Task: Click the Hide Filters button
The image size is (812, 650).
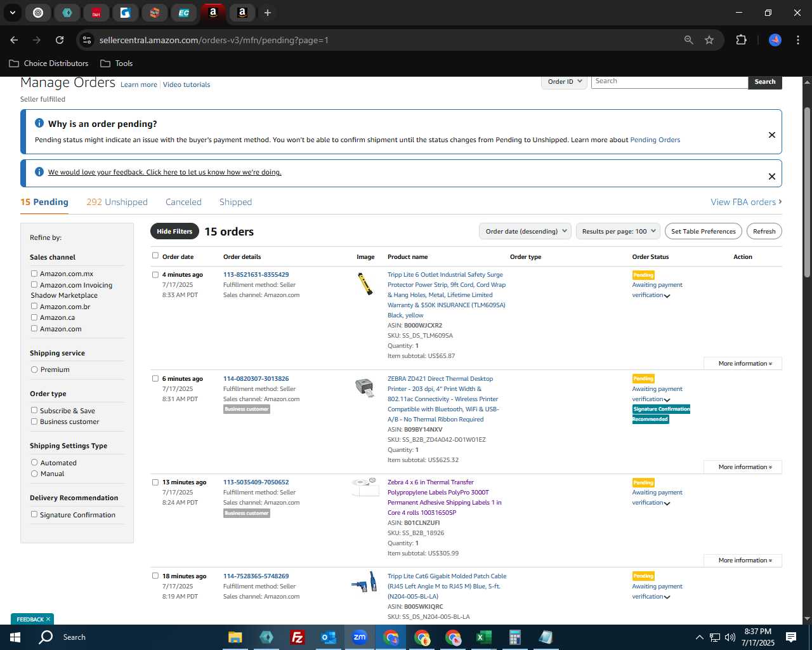Action: click(x=174, y=231)
